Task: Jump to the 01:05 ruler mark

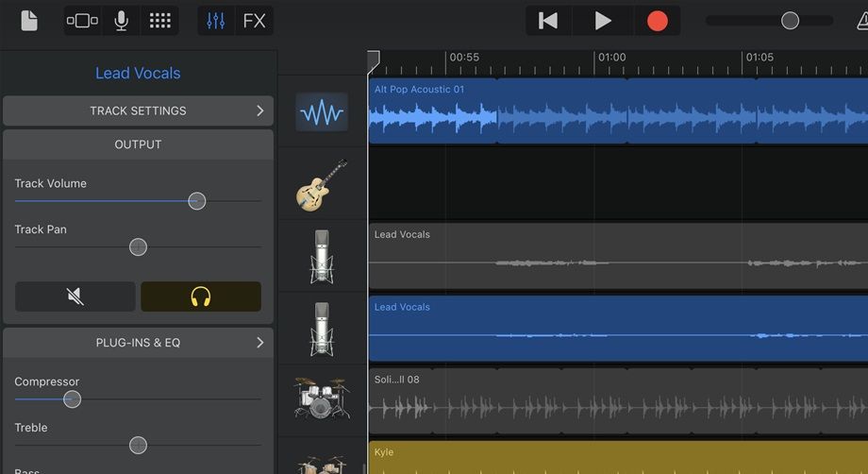Action: pyautogui.click(x=759, y=57)
